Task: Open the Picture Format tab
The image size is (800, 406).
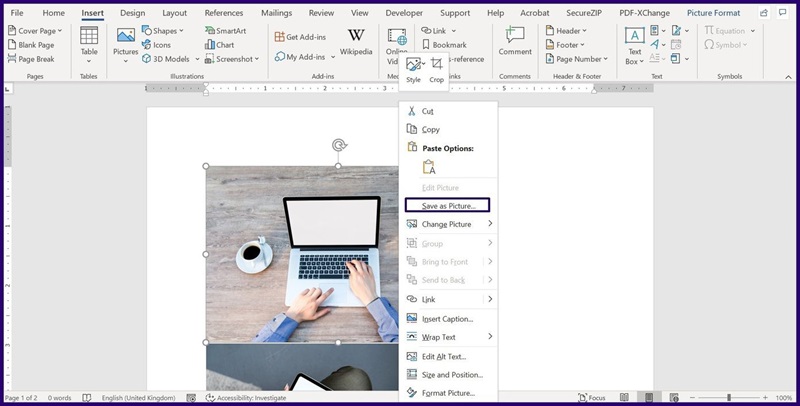Action: coord(715,13)
